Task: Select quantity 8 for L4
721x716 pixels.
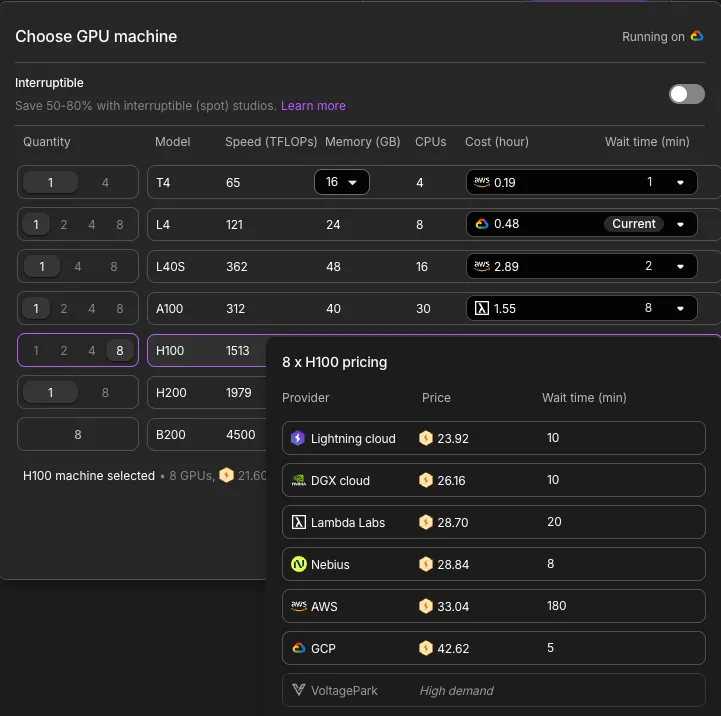Action: tap(120, 224)
